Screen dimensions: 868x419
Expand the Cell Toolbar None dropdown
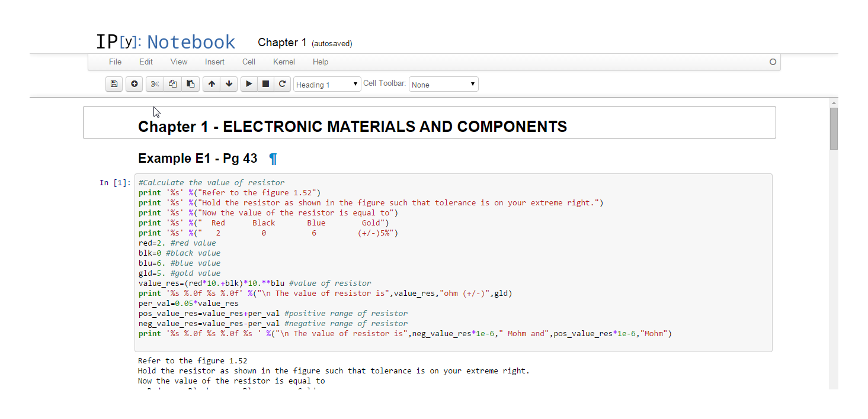click(x=443, y=85)
